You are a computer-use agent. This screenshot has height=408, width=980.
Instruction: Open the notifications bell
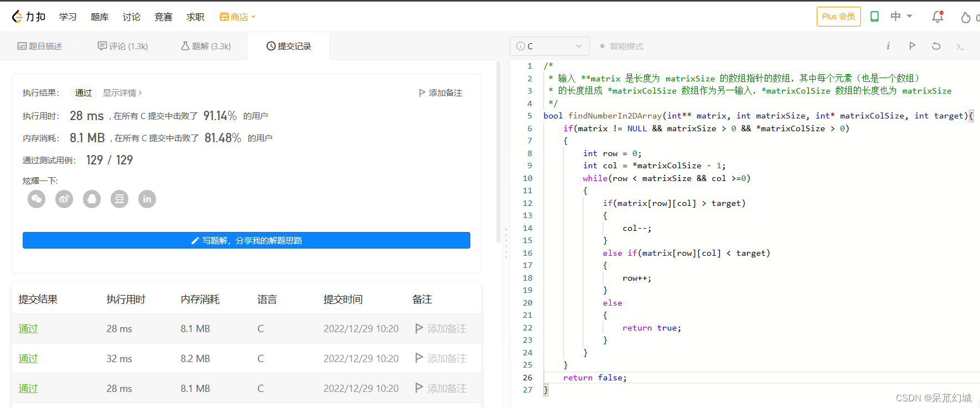(937, 17)
